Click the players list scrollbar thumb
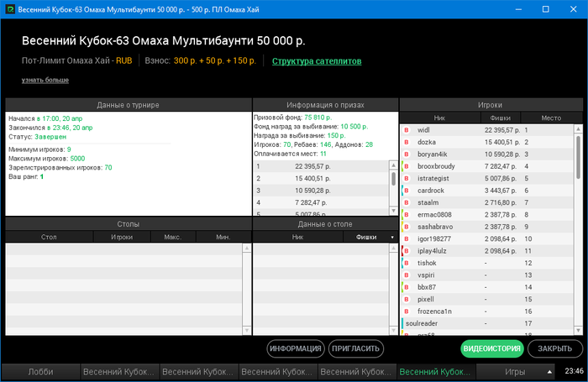The width and height of the screenshot is (588, 382). (578, 158)
